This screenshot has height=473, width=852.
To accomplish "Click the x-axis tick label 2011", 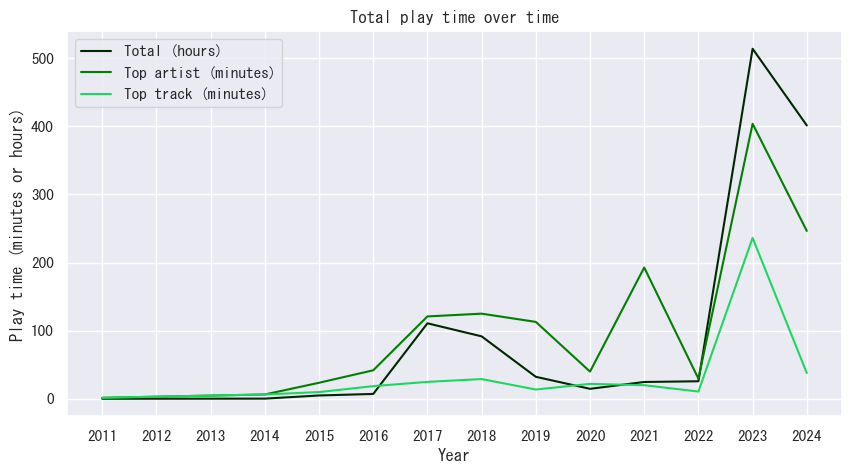I will coord(102,436).
